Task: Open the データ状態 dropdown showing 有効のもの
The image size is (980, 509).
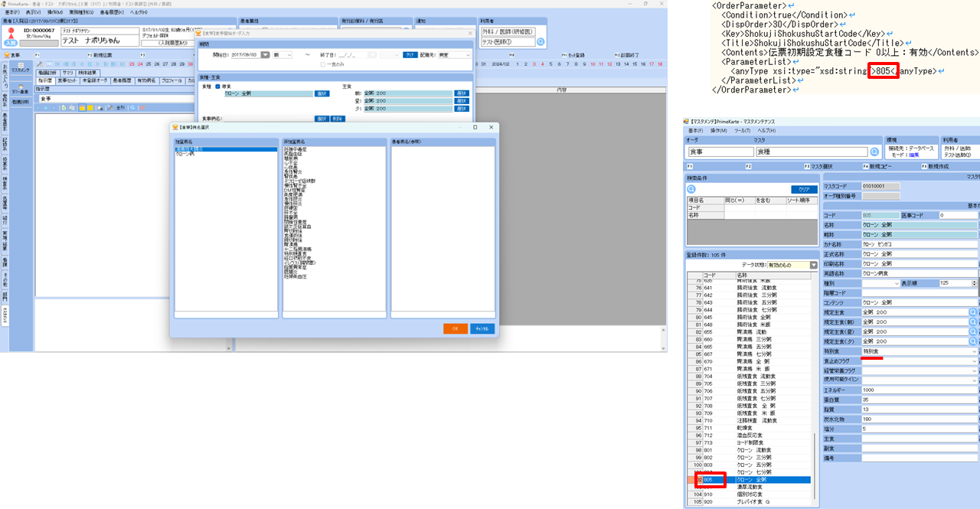Action: [813, 265]
